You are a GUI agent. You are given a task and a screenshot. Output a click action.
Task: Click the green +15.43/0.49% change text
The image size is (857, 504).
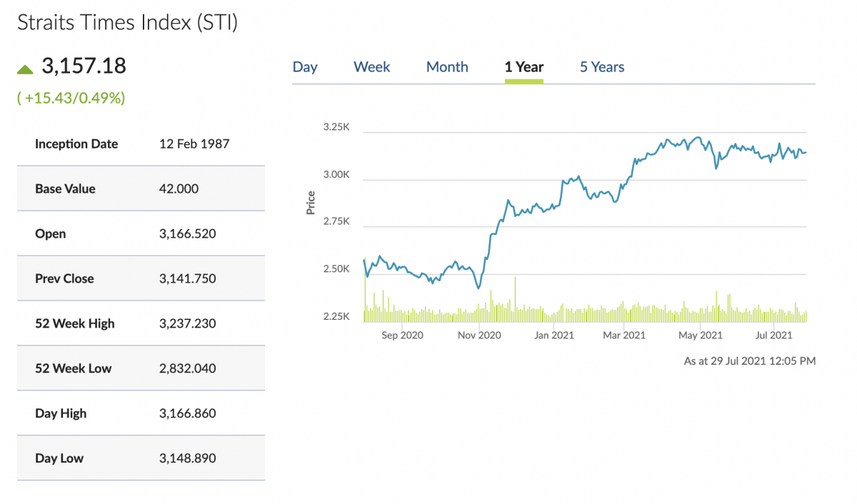[71, 98]
